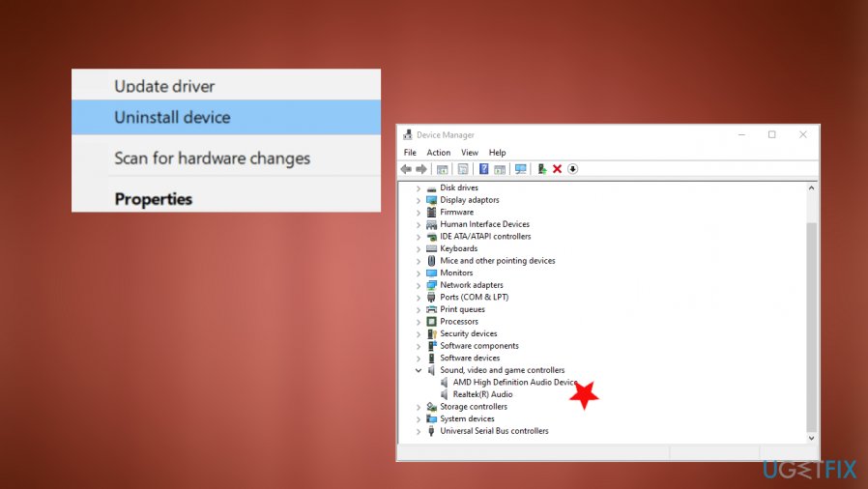Screen dimensions: 868x489
Task: Select Sound, video and game controllers label
Action: (503, 370)
